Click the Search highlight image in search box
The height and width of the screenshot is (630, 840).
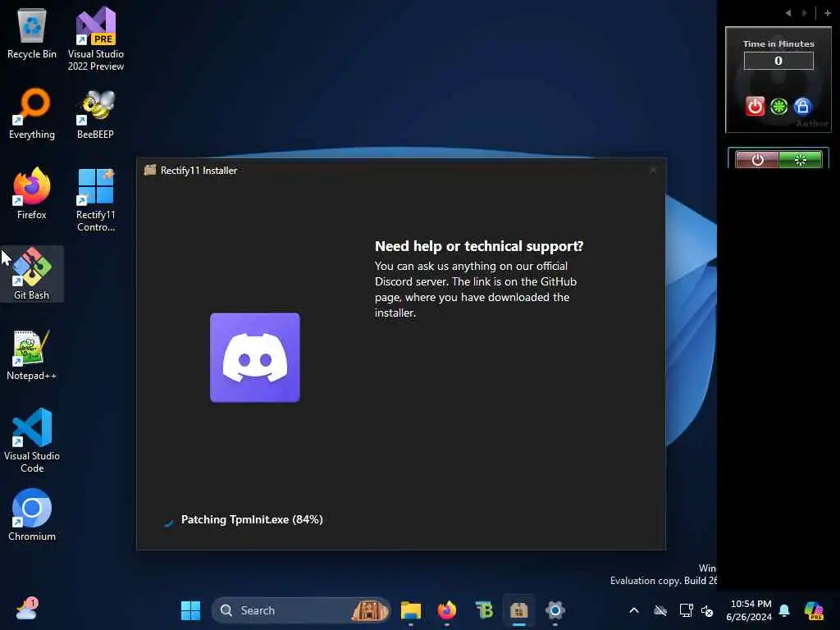point(370,610)
